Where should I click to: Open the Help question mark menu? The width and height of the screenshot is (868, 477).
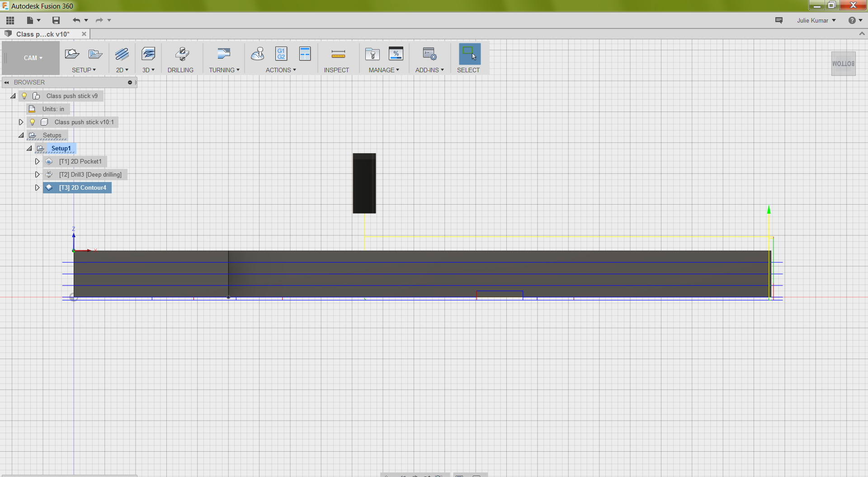tap(855, 20)
